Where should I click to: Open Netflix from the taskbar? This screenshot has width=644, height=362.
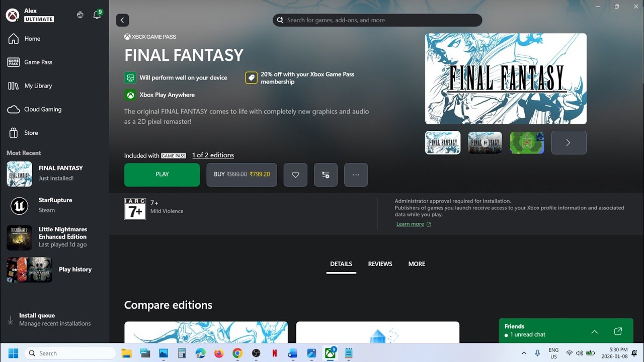pos(274,353)
